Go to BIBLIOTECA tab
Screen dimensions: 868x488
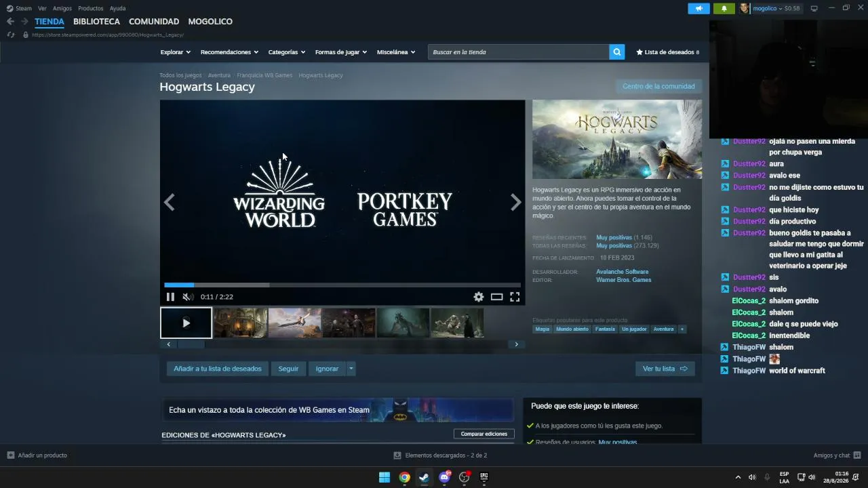click(96, 22)
